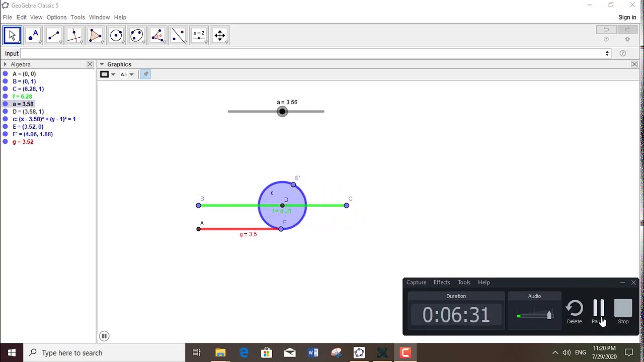Open the Window menu
This screenshot has height=362, width=644.
point(99,17)
